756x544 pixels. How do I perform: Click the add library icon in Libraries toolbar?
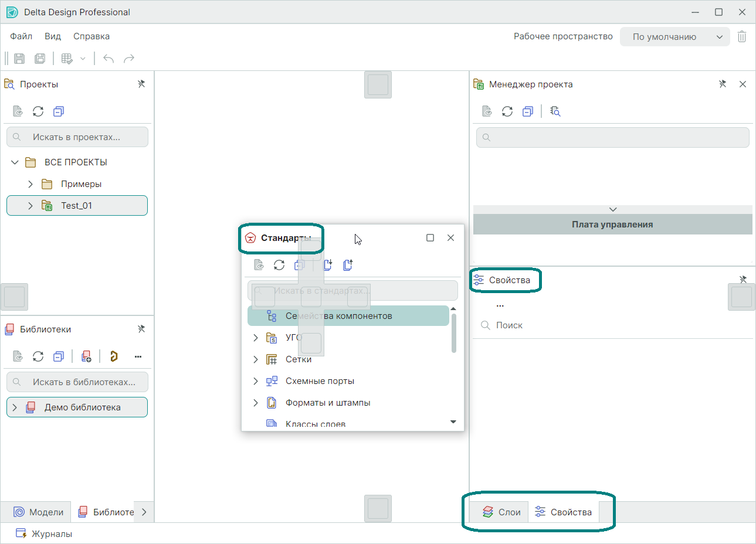click(x=86, y=356)
